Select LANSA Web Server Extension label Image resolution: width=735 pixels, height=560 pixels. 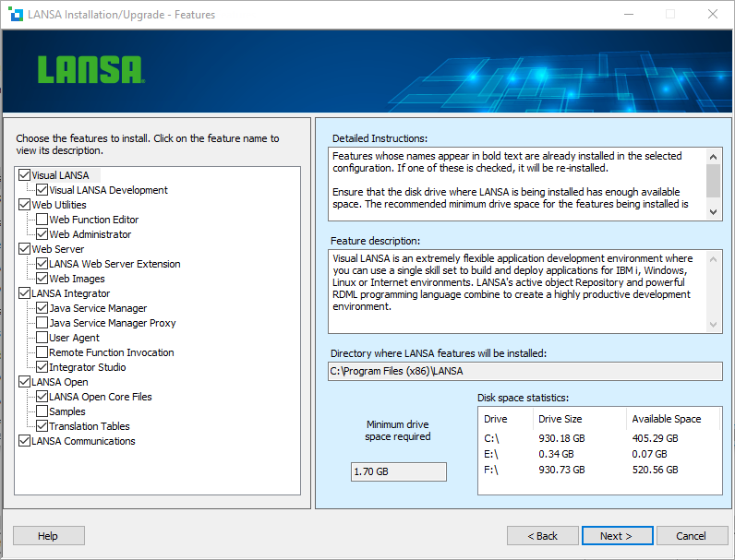point(114,264)
